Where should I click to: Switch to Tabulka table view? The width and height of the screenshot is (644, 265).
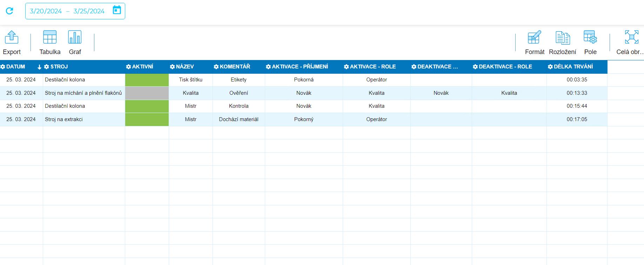coord(50,43)
